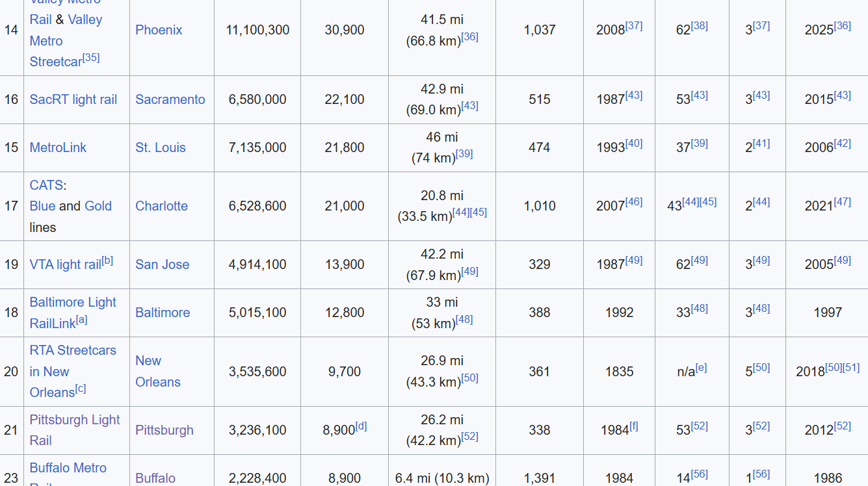Select the ridership figure 6,580,000

(x=257, y=99)
